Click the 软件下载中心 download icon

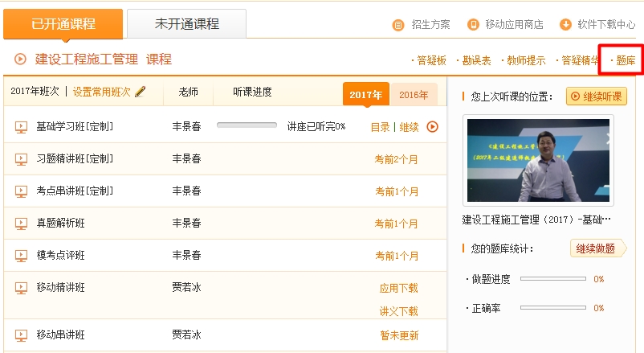pos(565,25)
